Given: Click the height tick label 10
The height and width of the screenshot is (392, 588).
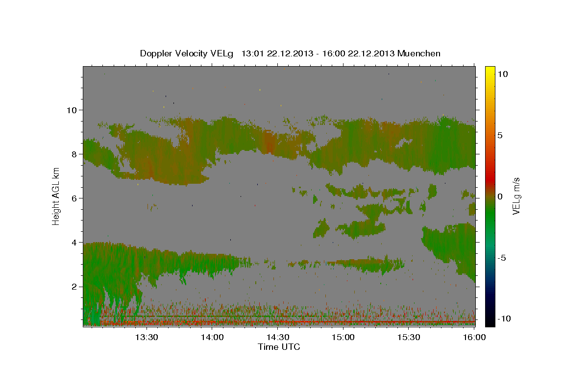Looking at the screenshot, I should pos(72,110).
